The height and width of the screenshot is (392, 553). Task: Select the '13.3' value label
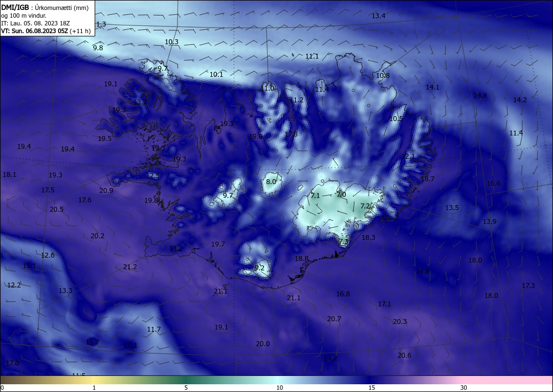coord(65,291)
